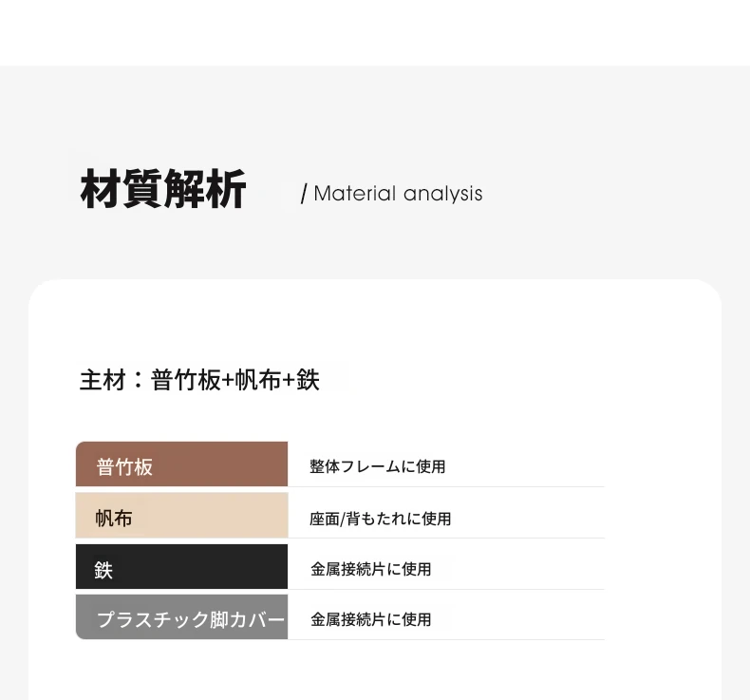
Task: Select the 主材：普竹板+帆布+鉄 text line
Action: 199,380
